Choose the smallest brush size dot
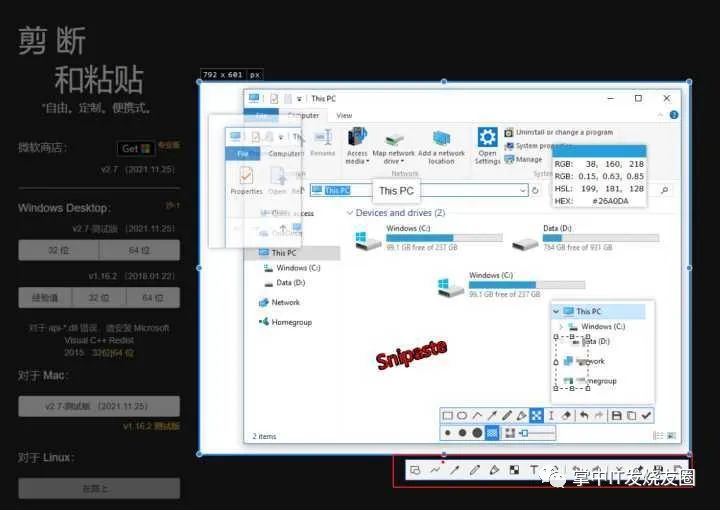 [x=448, y=433]
